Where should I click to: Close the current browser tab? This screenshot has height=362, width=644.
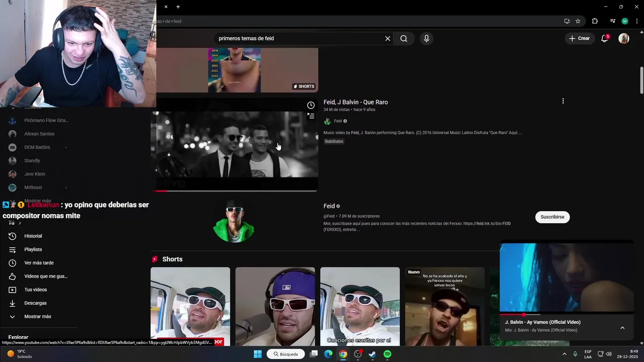pyautogui.click(x=166, y=7)
